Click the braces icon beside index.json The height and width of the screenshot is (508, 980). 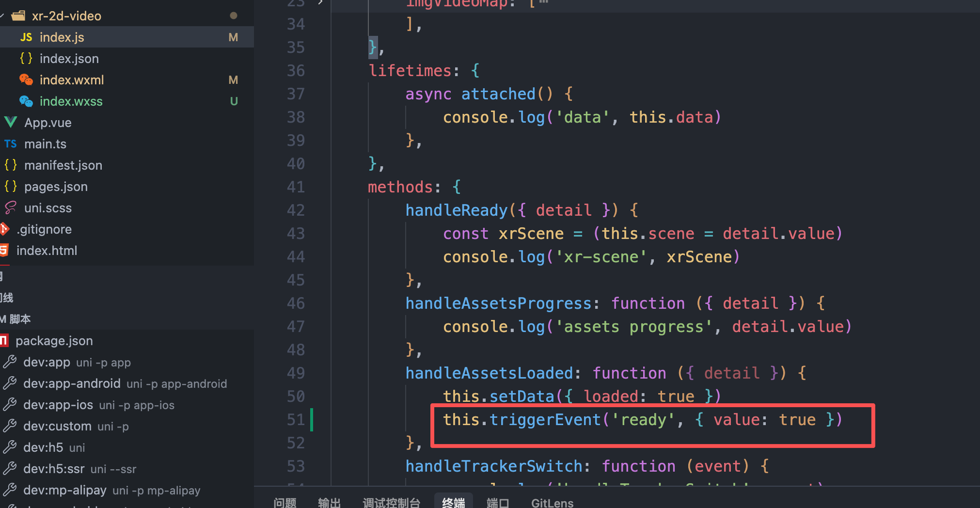[26, 59]
